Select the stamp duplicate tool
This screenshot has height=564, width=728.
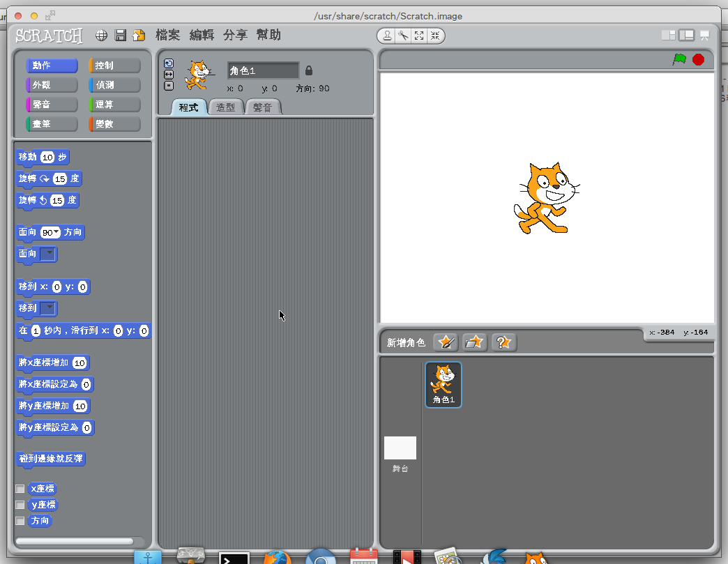coord(387,36)
